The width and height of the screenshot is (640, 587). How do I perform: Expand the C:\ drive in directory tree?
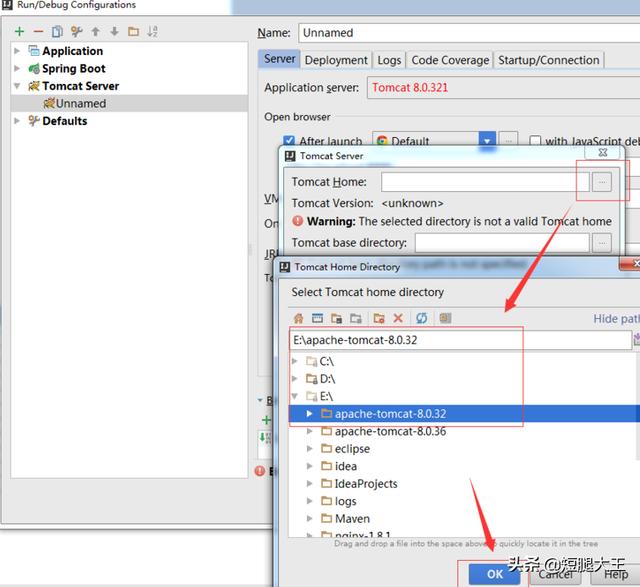point(295,361)
